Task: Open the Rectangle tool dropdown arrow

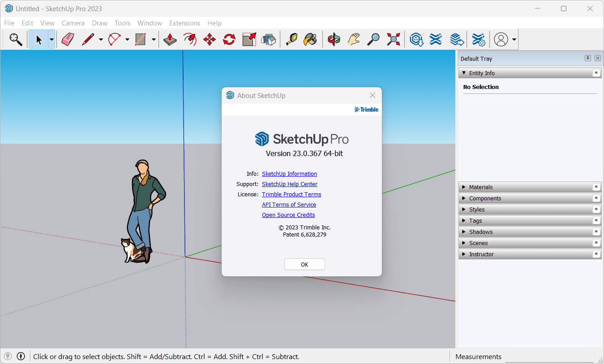Action: pos(154,40)
